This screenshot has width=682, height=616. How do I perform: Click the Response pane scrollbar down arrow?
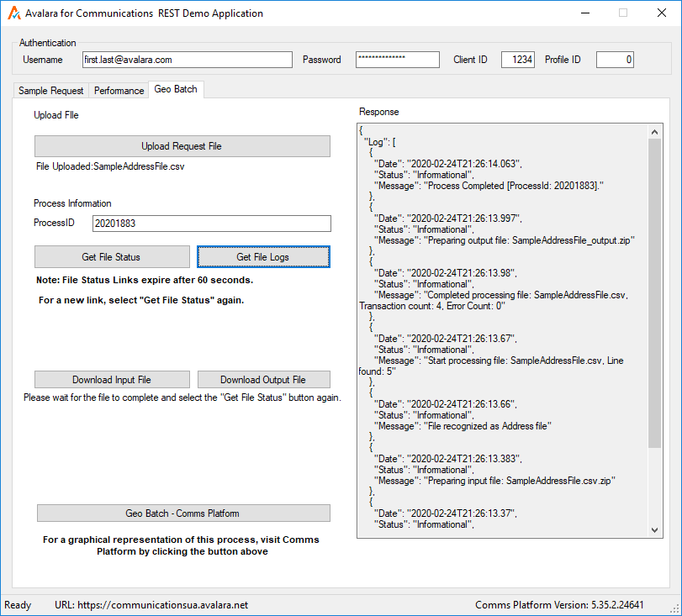655,530
